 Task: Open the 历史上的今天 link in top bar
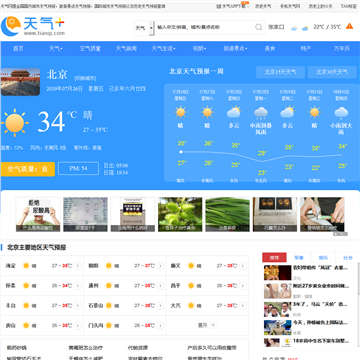point(320,6)
